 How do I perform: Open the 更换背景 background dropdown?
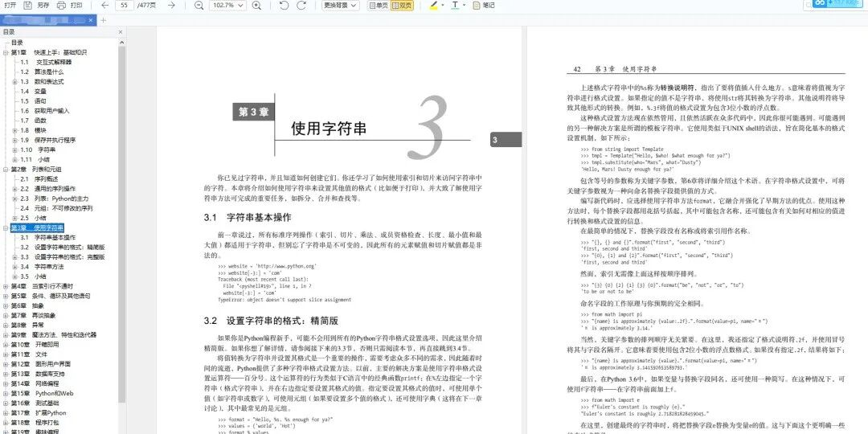[341, 5]
